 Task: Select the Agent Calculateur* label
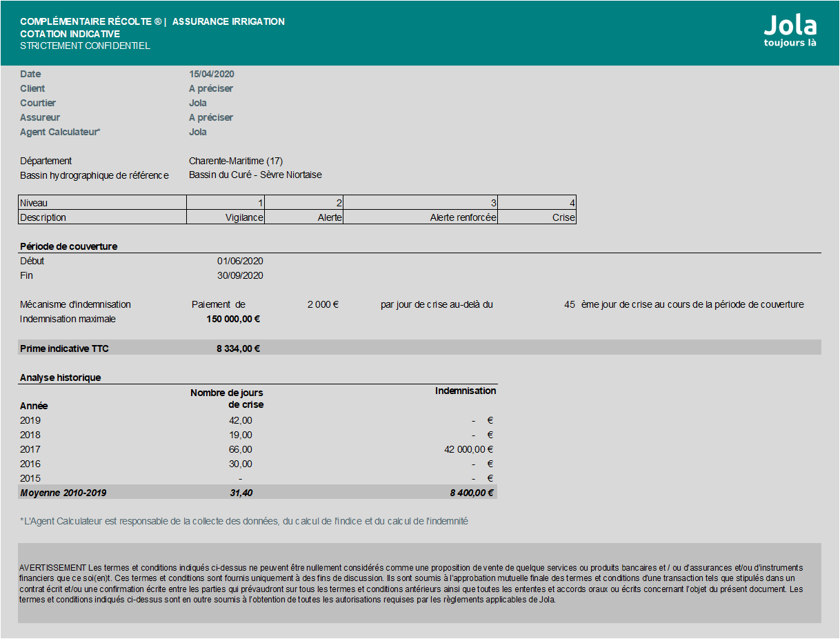(60, 132)
